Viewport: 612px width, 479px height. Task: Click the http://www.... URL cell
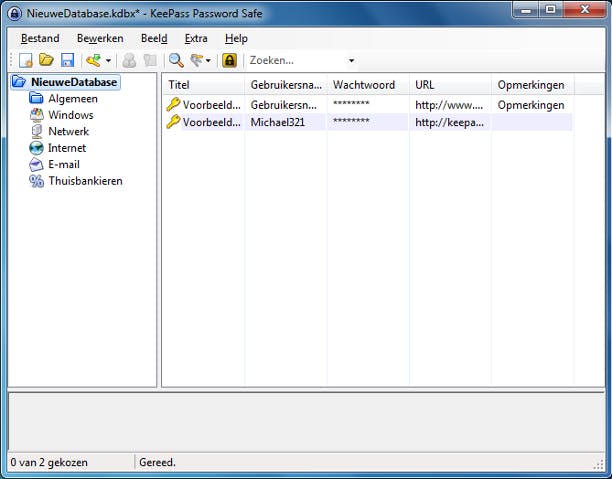click(449, 105)
